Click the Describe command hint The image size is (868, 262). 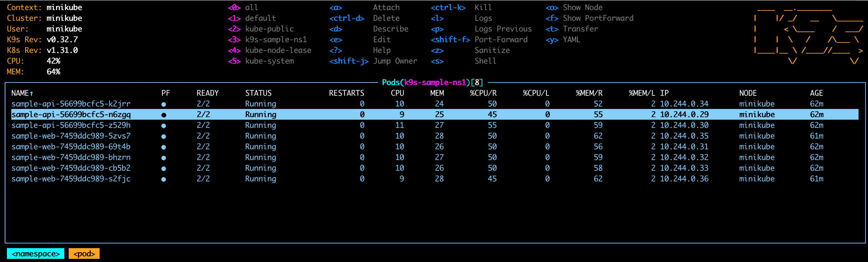click(x=391, y=29)
